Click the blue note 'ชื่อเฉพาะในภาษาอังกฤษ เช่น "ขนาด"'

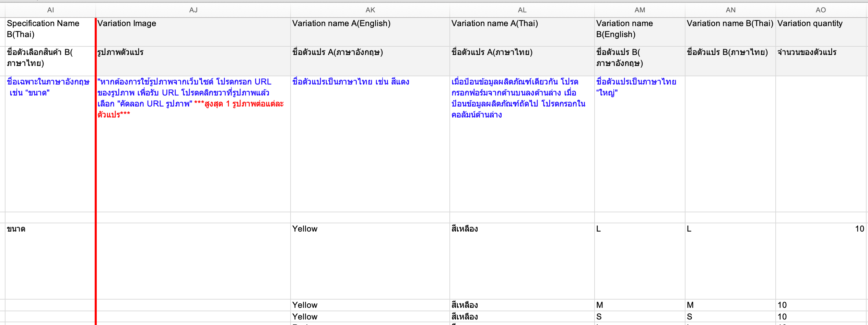tap(50, 144)
